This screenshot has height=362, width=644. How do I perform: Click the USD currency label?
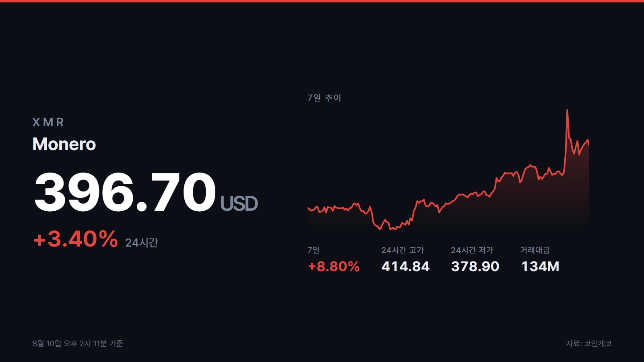(x=239, y=204)
